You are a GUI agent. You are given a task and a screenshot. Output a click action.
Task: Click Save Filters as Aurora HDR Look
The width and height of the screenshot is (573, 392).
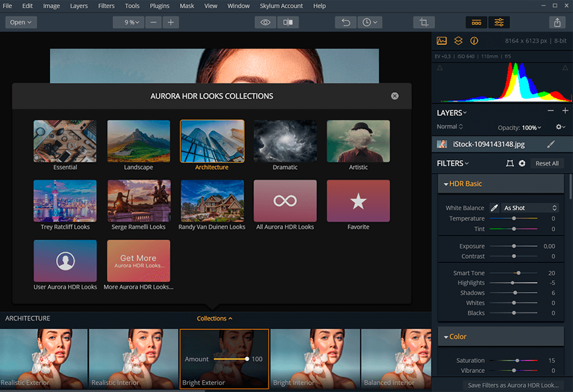tap(513, 385)
